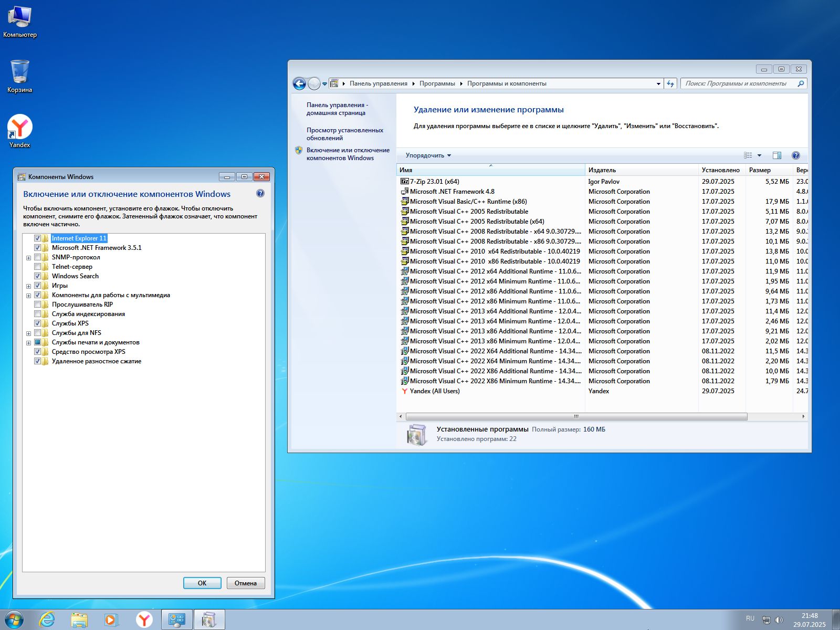This screenshot has width=840, height=630.
Task: Open Yandex browser from the taskbar
Action: [144, 619]
